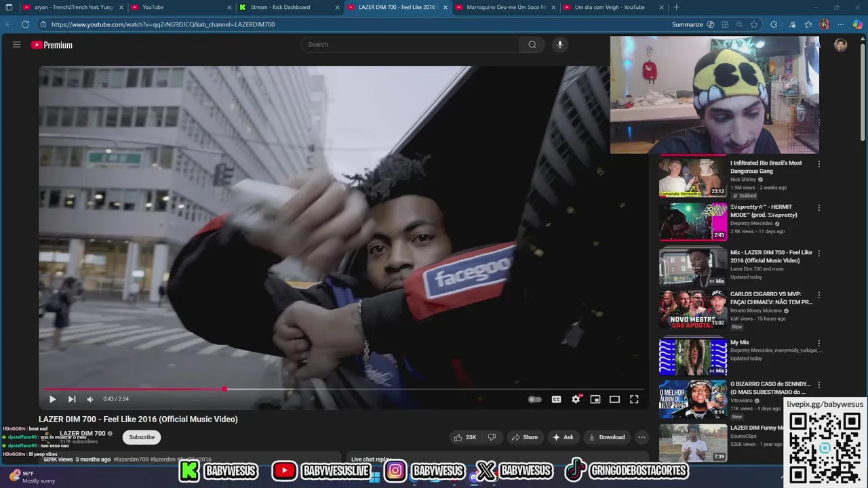Open thumbnail of Rio Brazil gang video
868x488 pixels.
pos(693,177)
